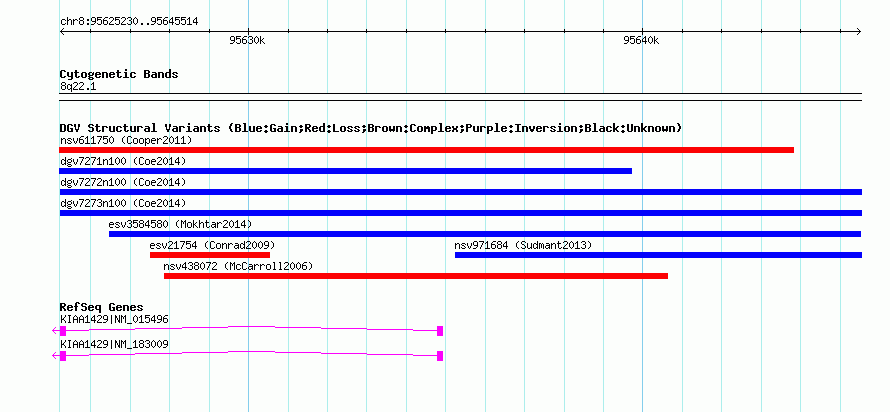The height and width of the screenshot is (412, 890).
Task: Click the 8q22.1 cytogenetic band bar
Action: click(460, 97)
